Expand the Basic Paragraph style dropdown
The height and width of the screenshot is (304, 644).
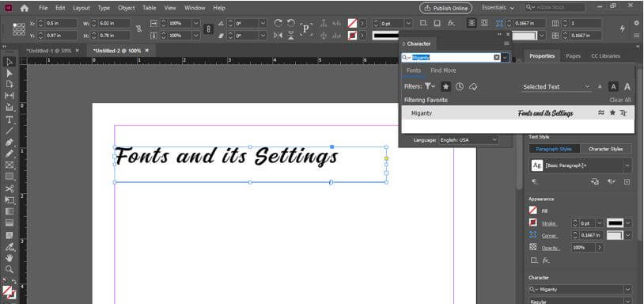point(627,165)
